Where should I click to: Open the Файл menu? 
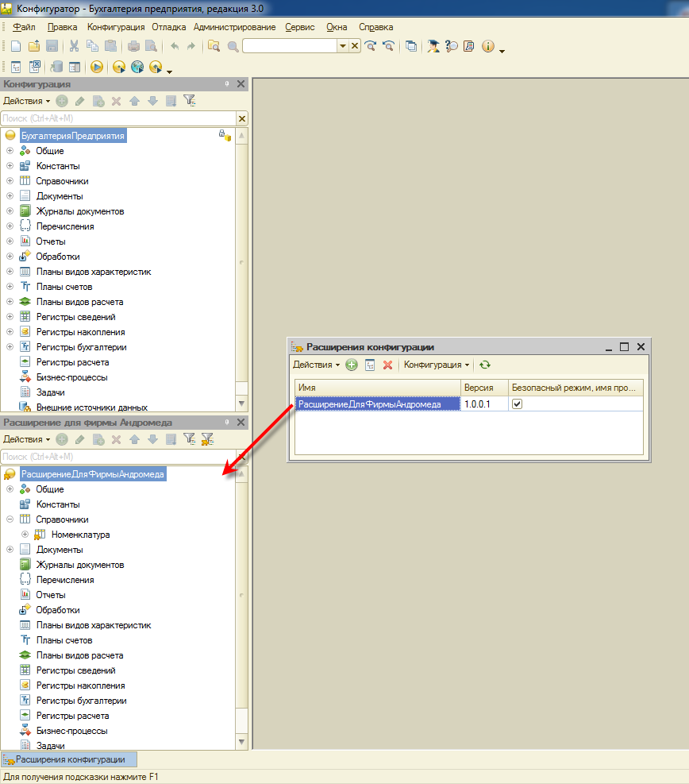[x=24, y=27]
